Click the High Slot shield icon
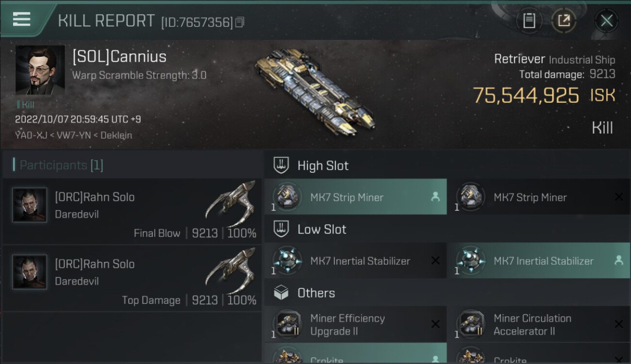The image size is (631, 364). [281, 165]
